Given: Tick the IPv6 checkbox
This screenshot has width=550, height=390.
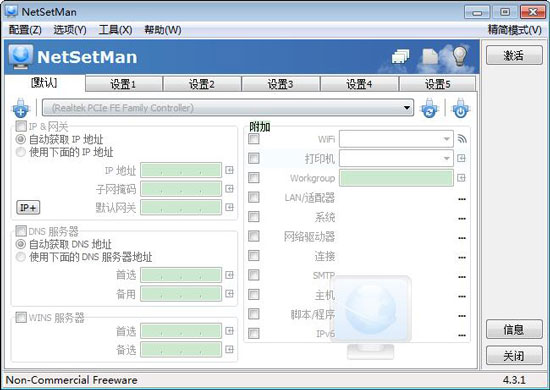Looking at the screenshot, I should pyautogui.click(x=254, y=333).
